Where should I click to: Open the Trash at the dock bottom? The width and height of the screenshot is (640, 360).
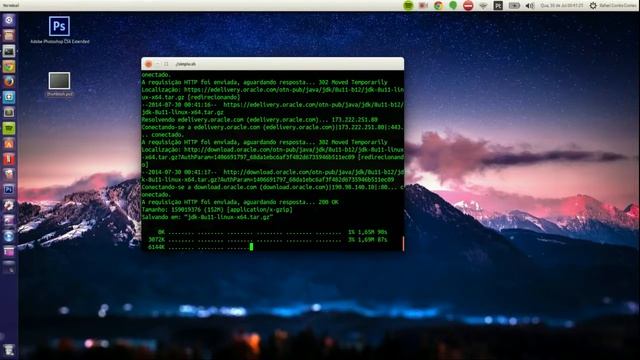tap(9, 350)
